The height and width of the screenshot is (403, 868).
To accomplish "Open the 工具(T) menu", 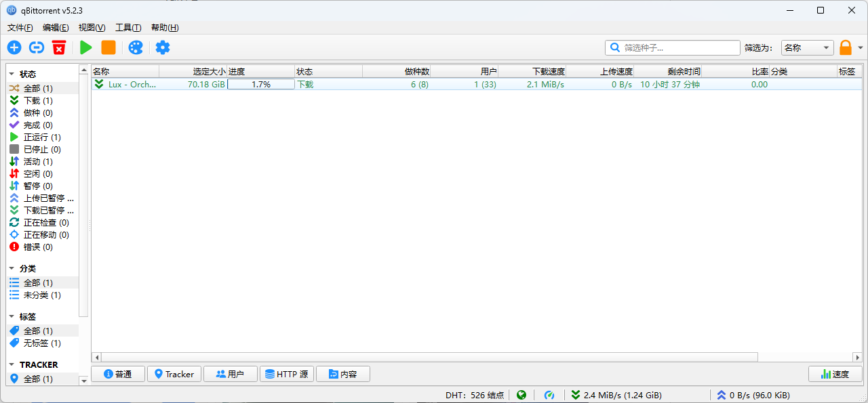I will click(128, 28).
